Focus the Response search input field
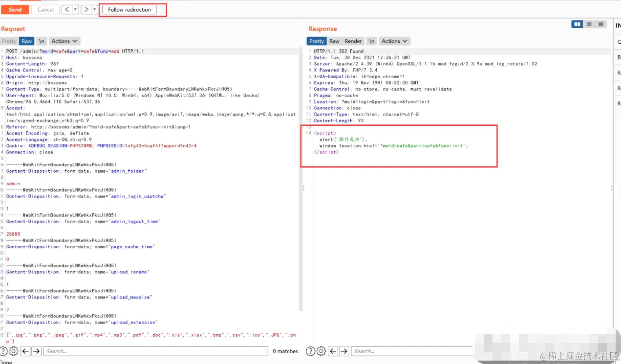Screen dimensions: 621x364 pyautogui.click(x=413, y=351)
